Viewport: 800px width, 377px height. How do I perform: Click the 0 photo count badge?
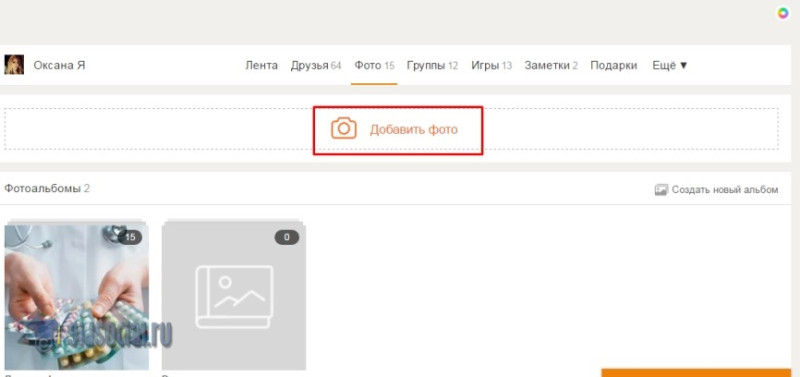coord(287,237)
